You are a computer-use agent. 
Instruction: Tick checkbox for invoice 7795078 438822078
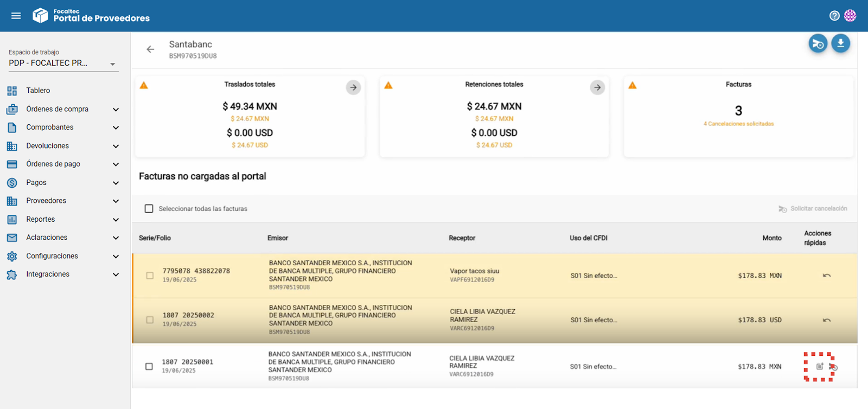pyautogui.click(x=150, y=276)
